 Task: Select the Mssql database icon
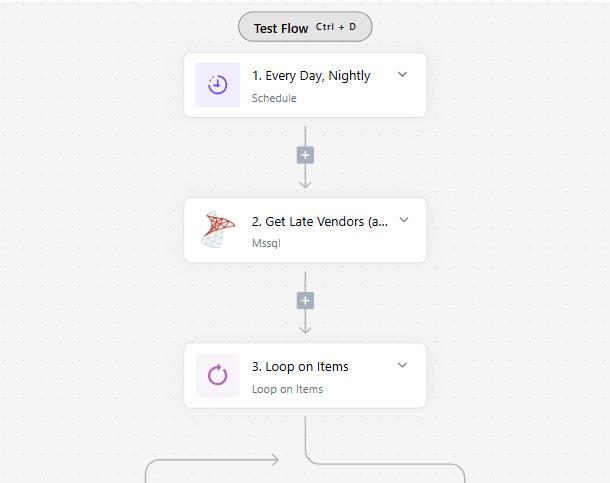pos(218,230)
